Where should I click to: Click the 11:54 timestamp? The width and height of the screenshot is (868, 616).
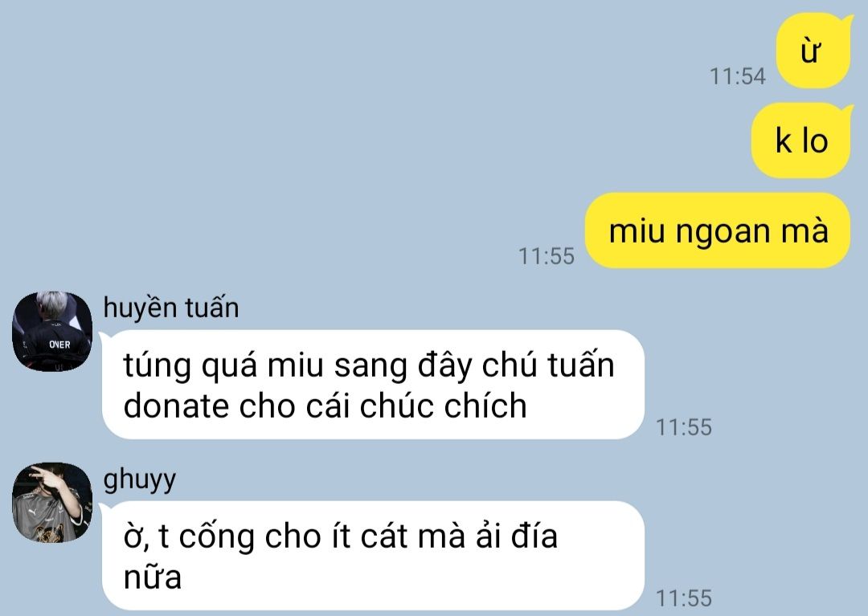(x=737, y=76)
